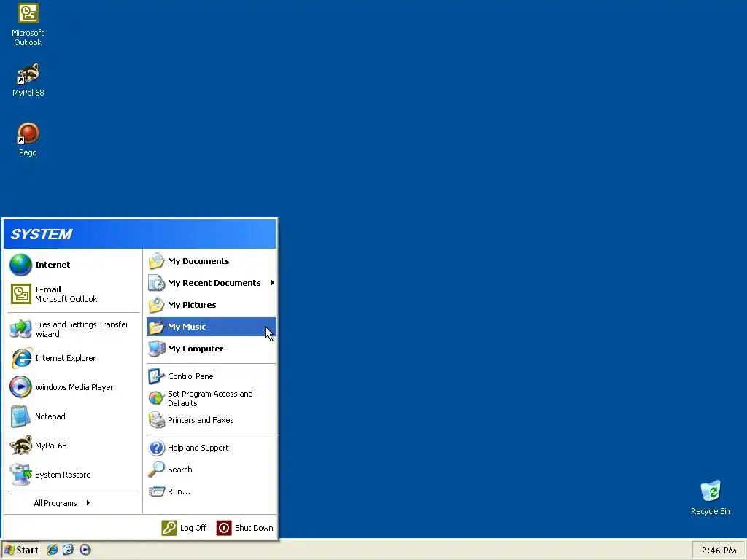Open Microsoft Outlook desktop icon
Screen dimensions: 747x560
coord(28,25)
